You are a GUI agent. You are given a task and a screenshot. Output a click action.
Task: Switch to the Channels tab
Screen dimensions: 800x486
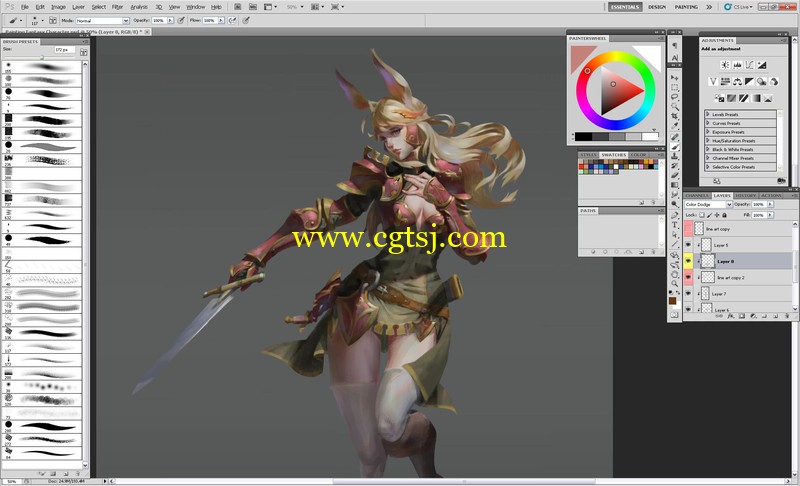click(x=697, y=195)
